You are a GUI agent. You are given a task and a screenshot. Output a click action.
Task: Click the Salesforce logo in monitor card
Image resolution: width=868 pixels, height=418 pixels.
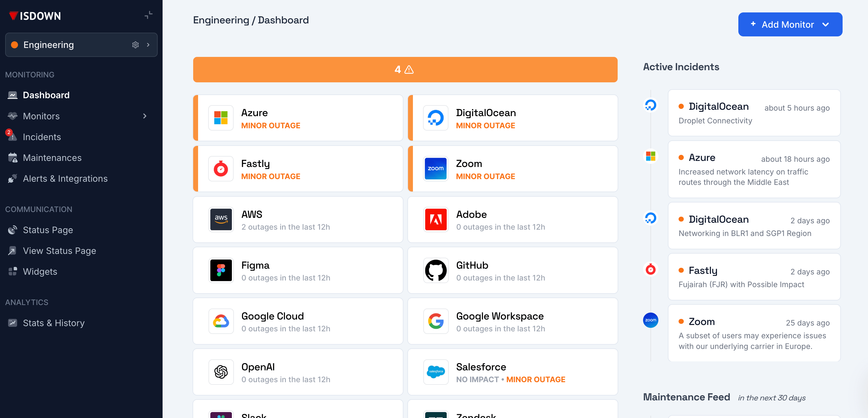point(436,372)
